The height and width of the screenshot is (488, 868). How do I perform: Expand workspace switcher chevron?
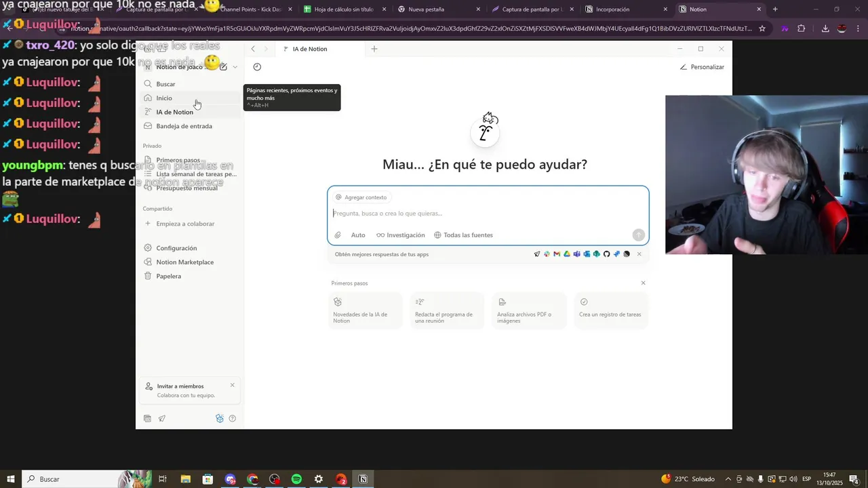click(x=235, y=67)
